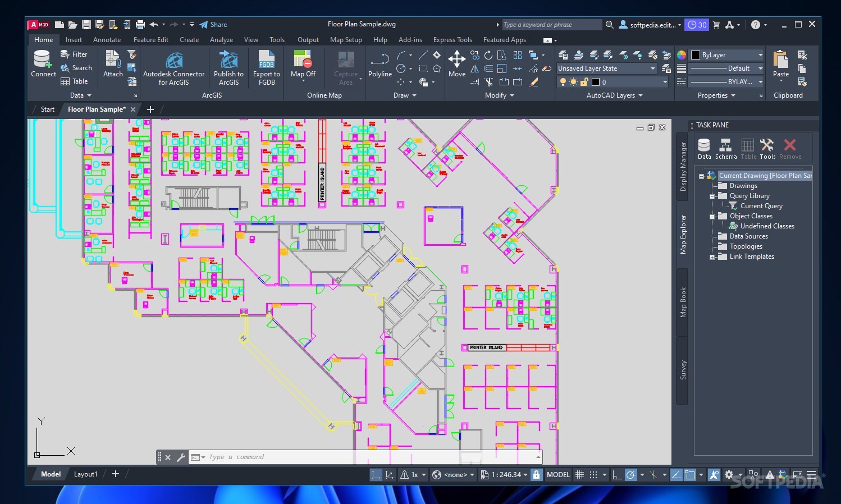Image resolution: width=841 pixels, height=504 pixels.
Task: Open the Unsaved Layer State dropdown
Action: click(606, 68)
